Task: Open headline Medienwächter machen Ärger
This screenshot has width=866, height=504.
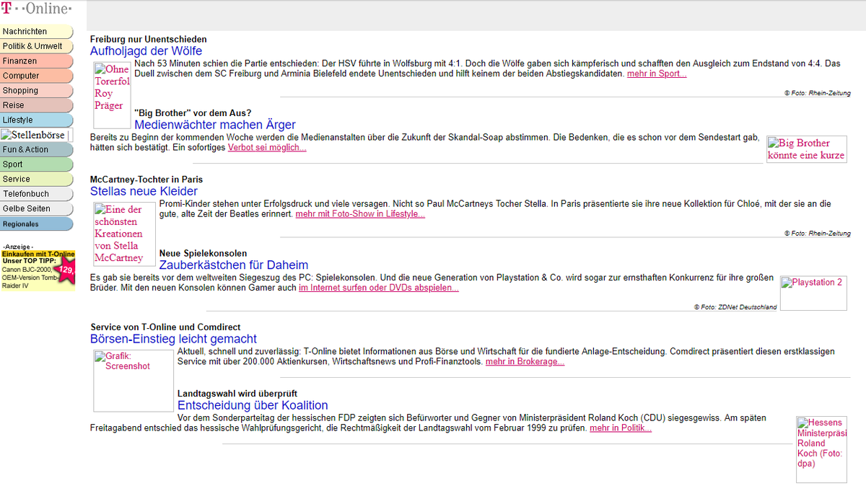Action: [x=215, y=125]
